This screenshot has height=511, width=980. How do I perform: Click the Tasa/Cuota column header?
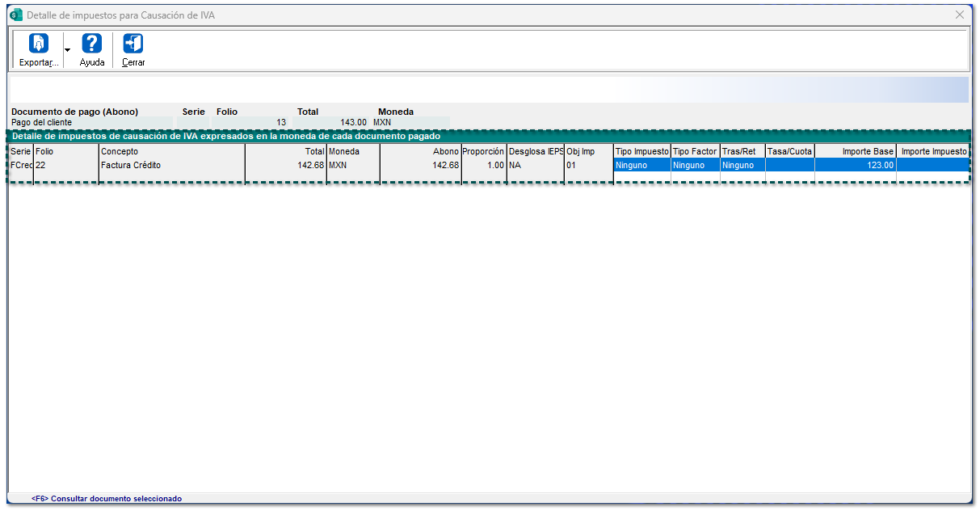(789, 151)
